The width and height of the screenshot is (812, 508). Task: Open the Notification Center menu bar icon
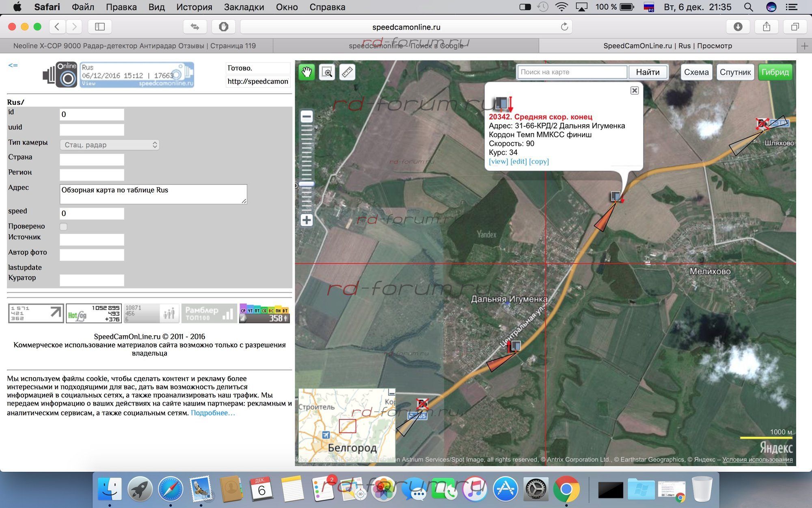pyautogui.click(x=791, y=7)
